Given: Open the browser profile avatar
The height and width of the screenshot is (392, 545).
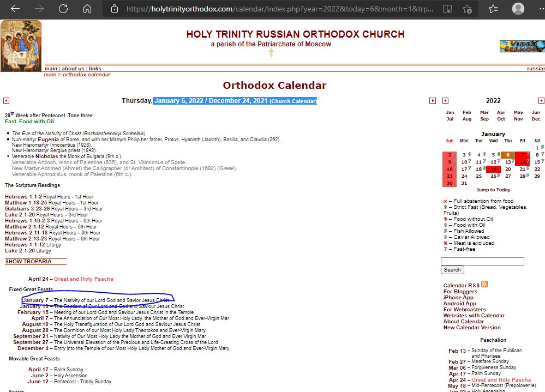Looking at the screenshot, I should pyautogui.click(x=518, y=9).
